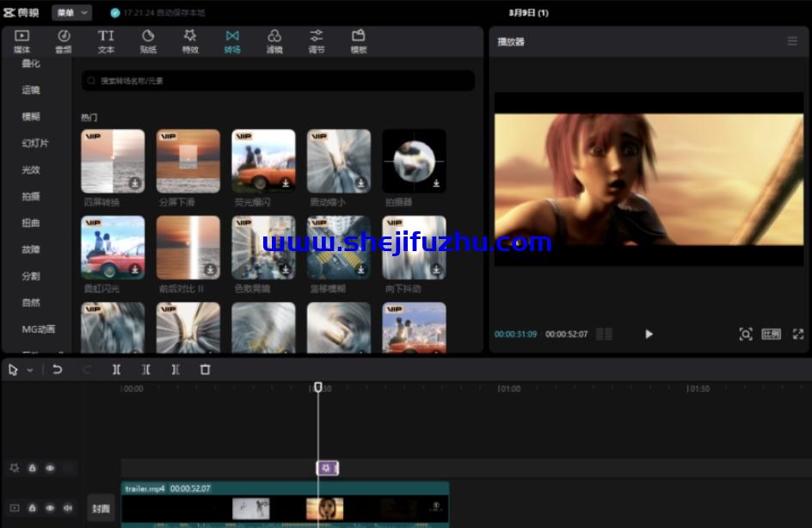
Task: Hide the effects track with eye icon
Action: 50,468
